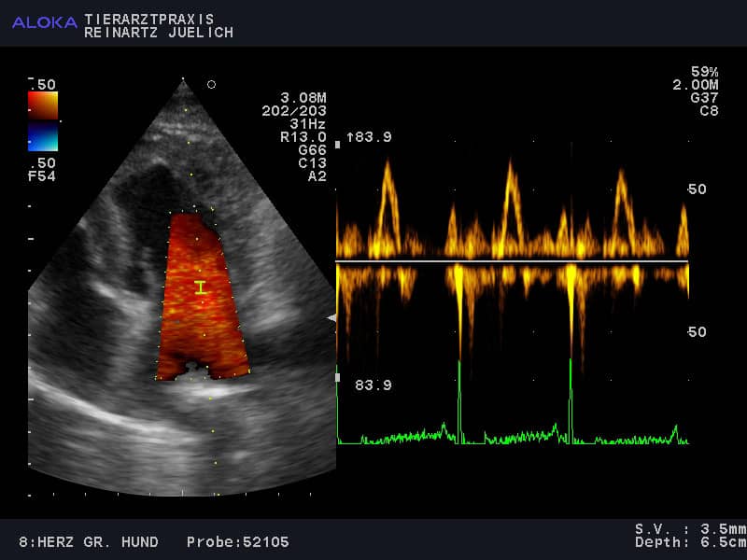Click the Probe:52105 label
Viewport: 747px width, 560px height.
238,542
